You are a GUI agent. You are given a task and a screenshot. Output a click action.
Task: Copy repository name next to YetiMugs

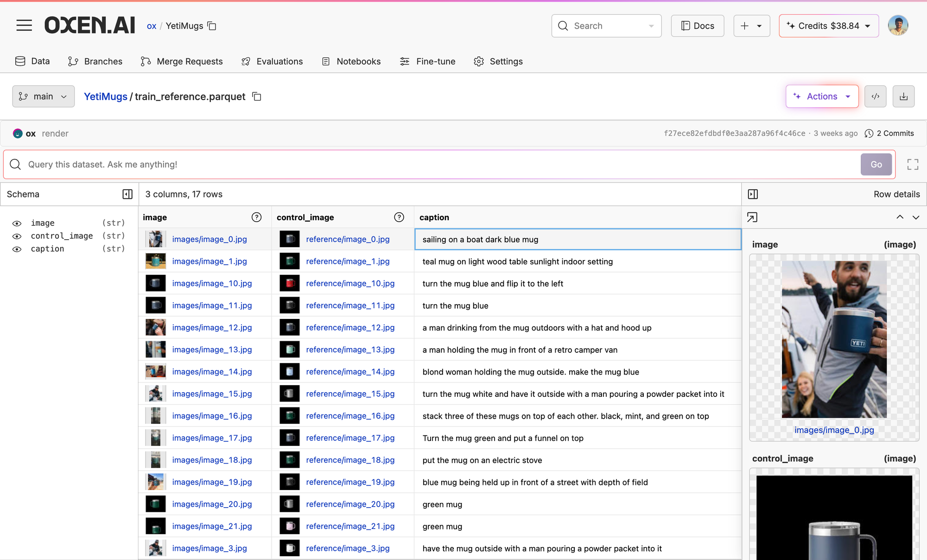tap(212, 26)
